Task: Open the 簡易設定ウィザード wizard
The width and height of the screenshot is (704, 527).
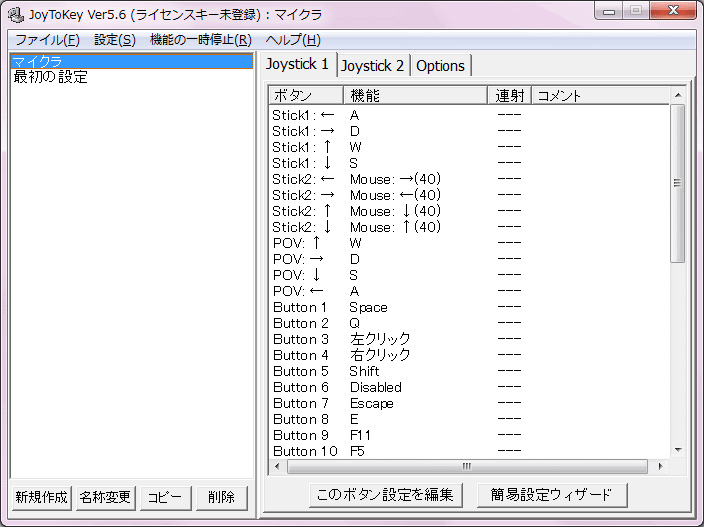Action: coord(551,495)
